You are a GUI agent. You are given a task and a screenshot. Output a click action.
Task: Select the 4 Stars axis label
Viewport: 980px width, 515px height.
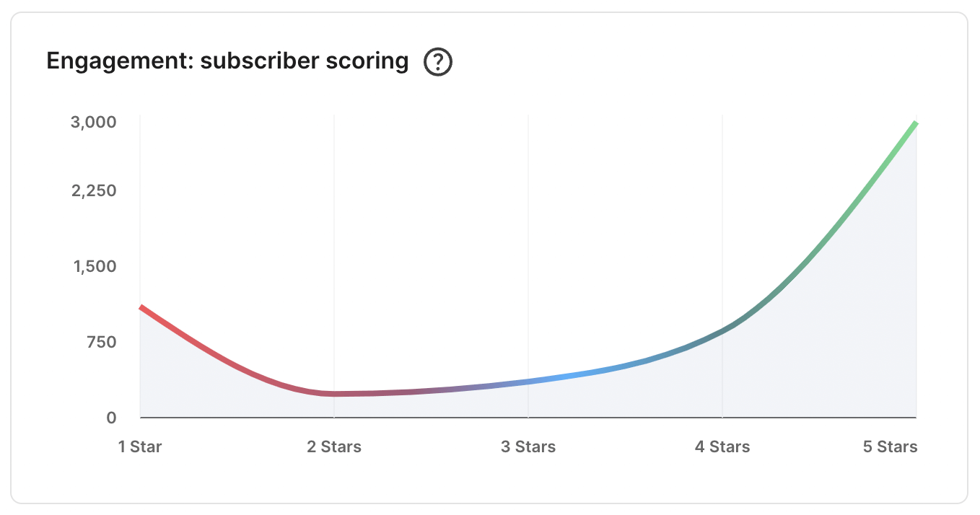(x=722, y=447)
